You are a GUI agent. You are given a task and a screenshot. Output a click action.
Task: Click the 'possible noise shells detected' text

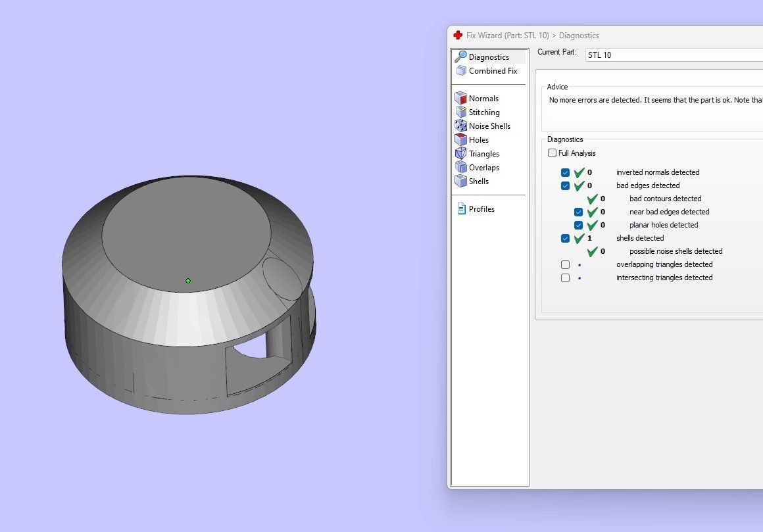[676, 251]
